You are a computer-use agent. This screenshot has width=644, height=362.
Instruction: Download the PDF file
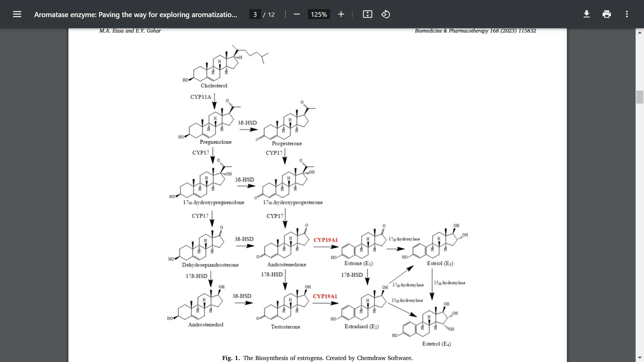tap(587, 14)
